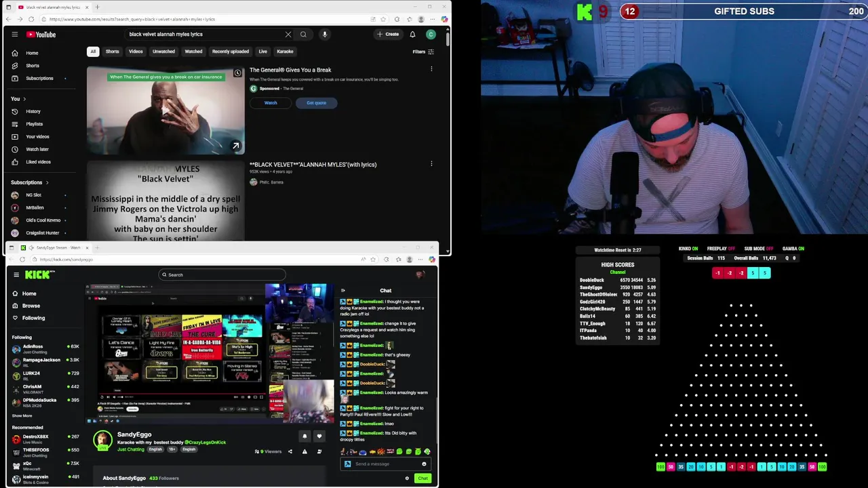Start YouTube voice search with microphone
The image size is (868, 488).
pos(325,35)
